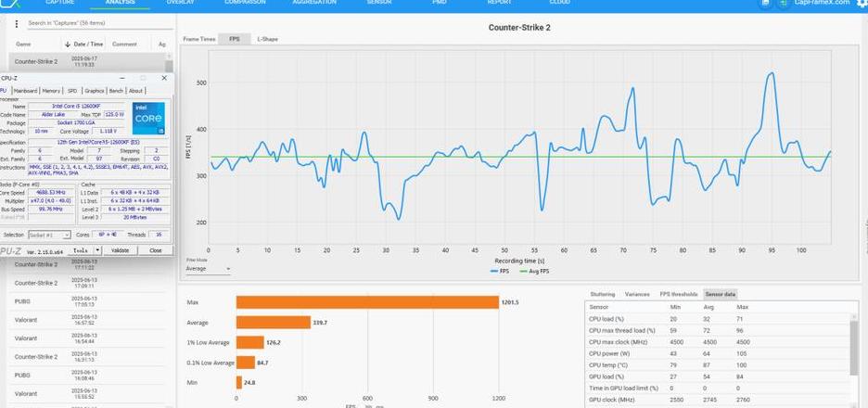Select Valorant capture at 16:54:44
Screen dimensions: 868x408
coord(87,338)
